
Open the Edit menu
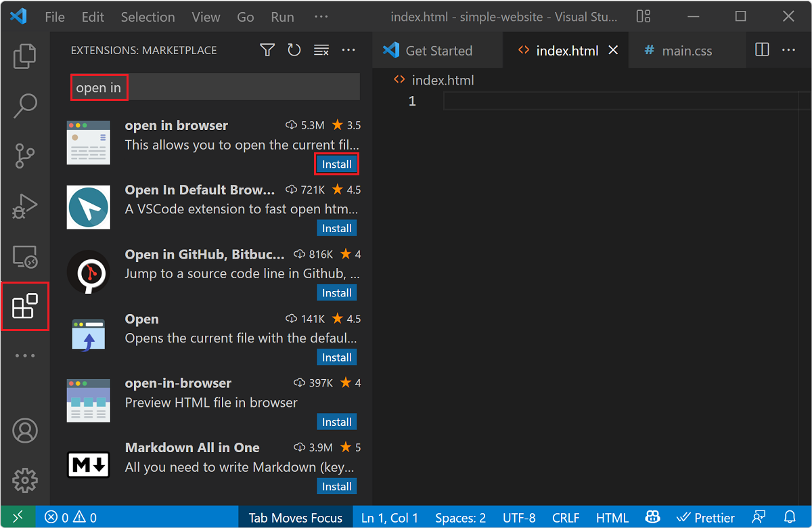click(x=93, y=17)
